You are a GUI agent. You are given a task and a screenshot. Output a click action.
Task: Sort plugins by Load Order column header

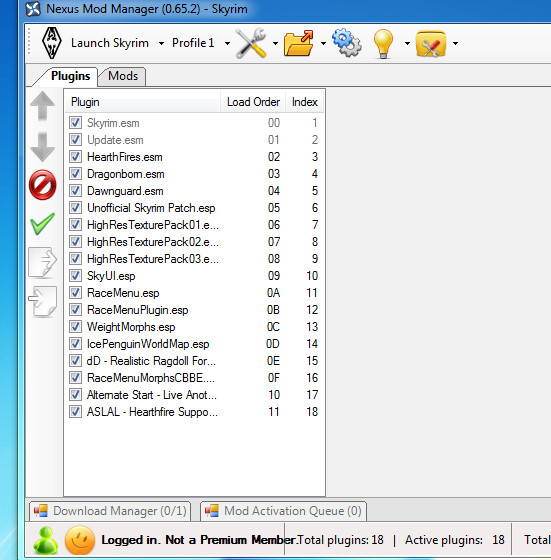(253, 102)
